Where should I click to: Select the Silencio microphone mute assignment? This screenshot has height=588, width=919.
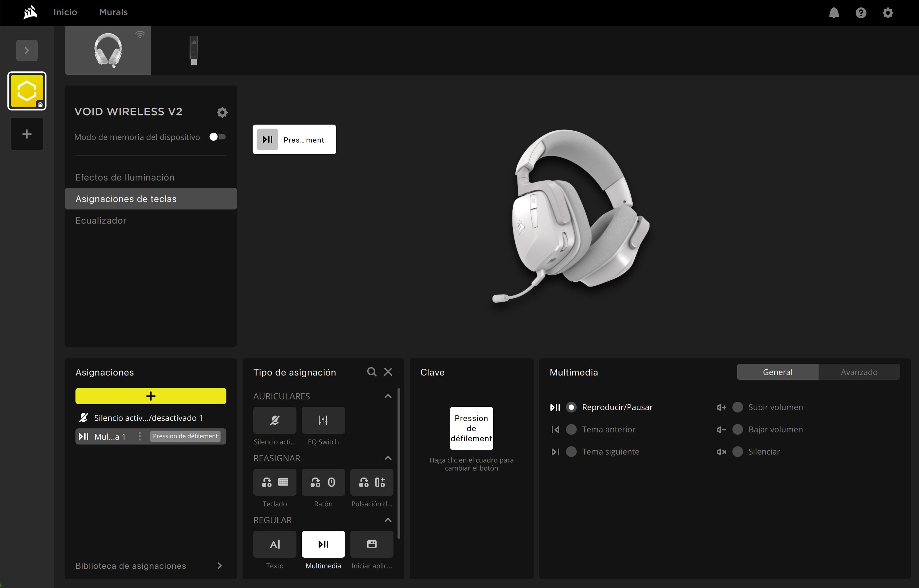[x=274, y=420]
